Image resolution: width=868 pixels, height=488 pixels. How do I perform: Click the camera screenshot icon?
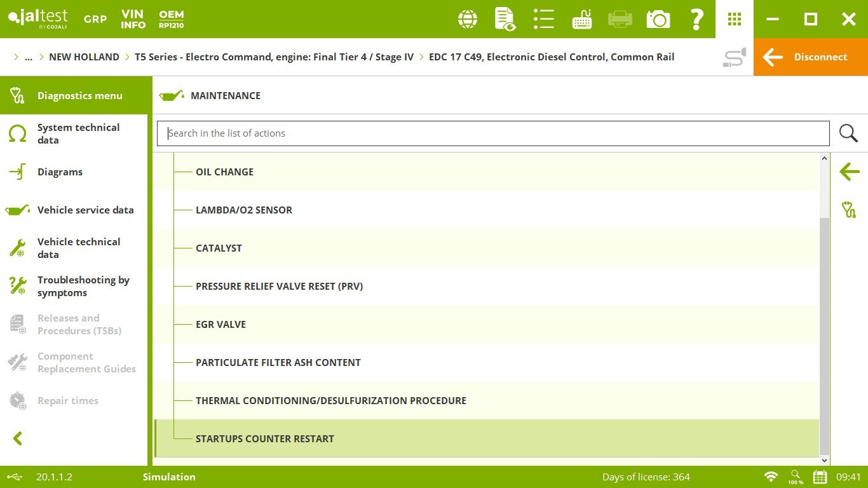[658, 19]
